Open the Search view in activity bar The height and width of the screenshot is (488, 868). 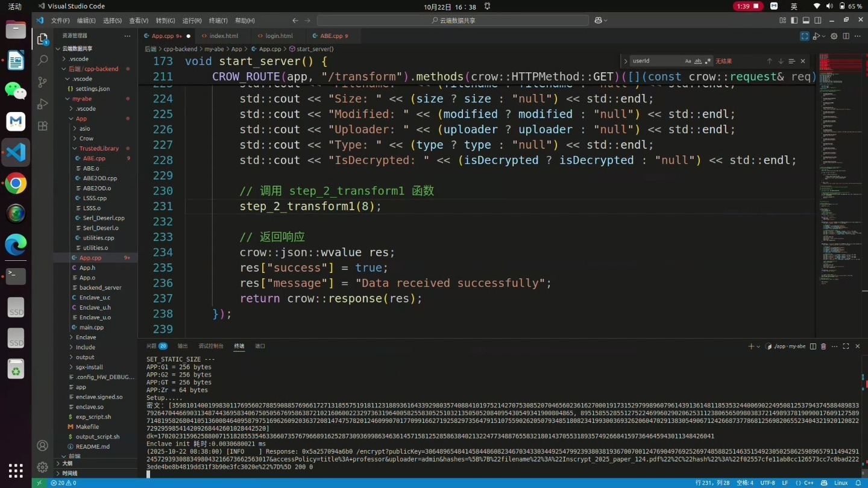click(x=42, y=60)
